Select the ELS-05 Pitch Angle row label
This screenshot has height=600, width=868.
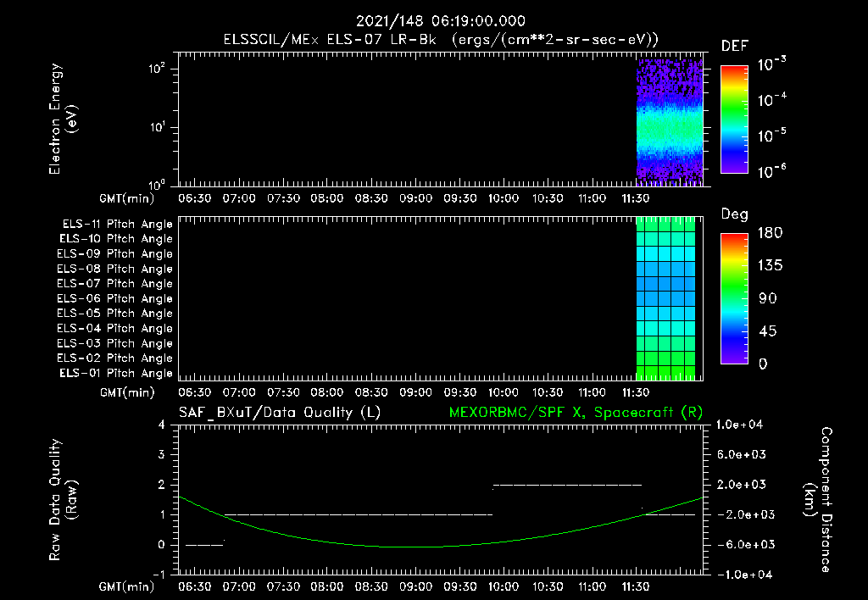114,314
